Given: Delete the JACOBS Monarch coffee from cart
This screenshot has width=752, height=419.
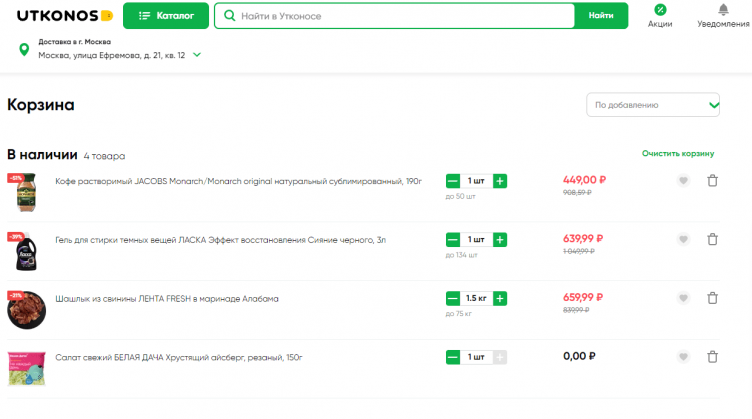Looking at the screenshot, I should coord(712,181).
